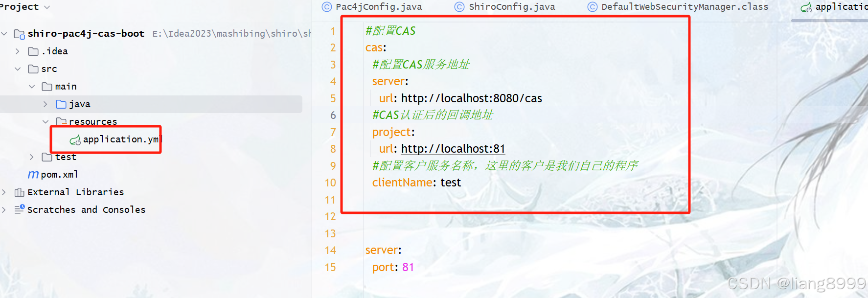Click gutter line number 15
Screen dimensions: 868x298
tap(330, 268)
